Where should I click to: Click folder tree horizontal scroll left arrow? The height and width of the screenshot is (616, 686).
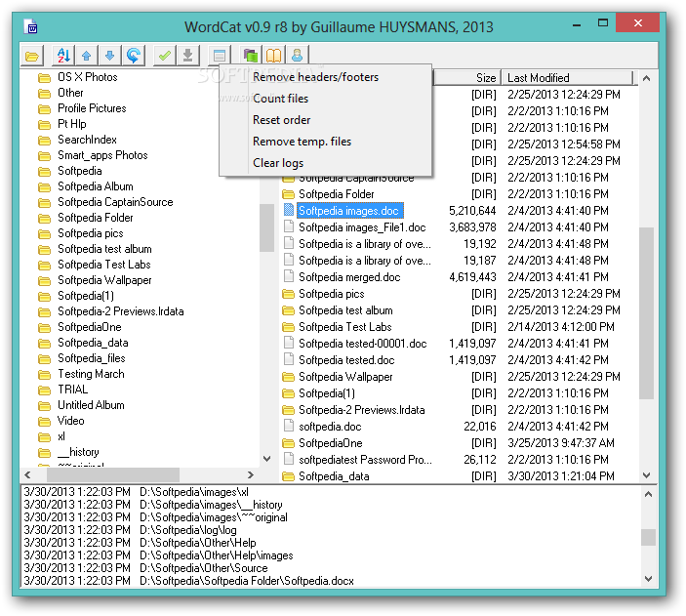(x=28, y=474)
